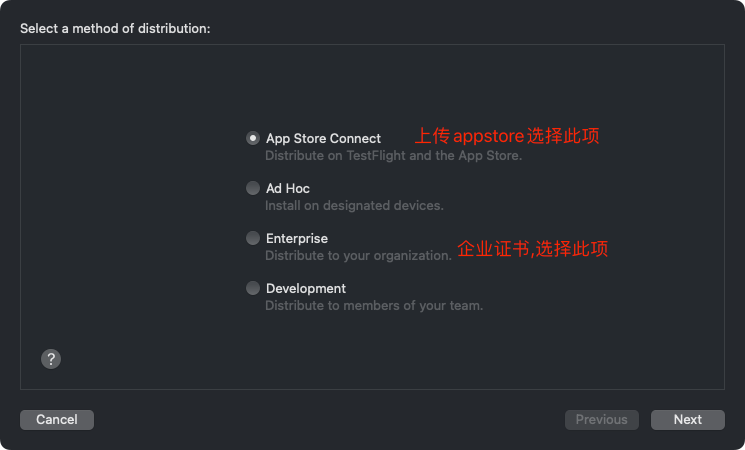The height and width of the screenshot is (450, 745).
Task: Click the Development option label
Action: (x=306, y=288)
